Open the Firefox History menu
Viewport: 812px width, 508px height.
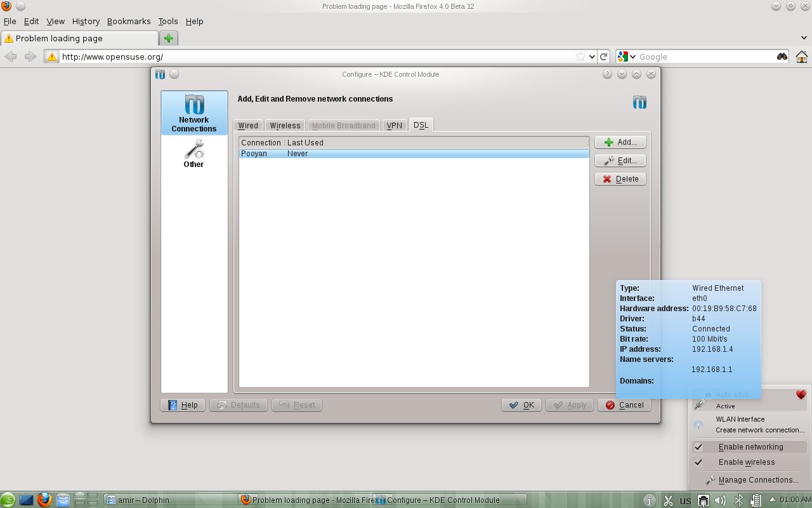(x=86, y=21)
